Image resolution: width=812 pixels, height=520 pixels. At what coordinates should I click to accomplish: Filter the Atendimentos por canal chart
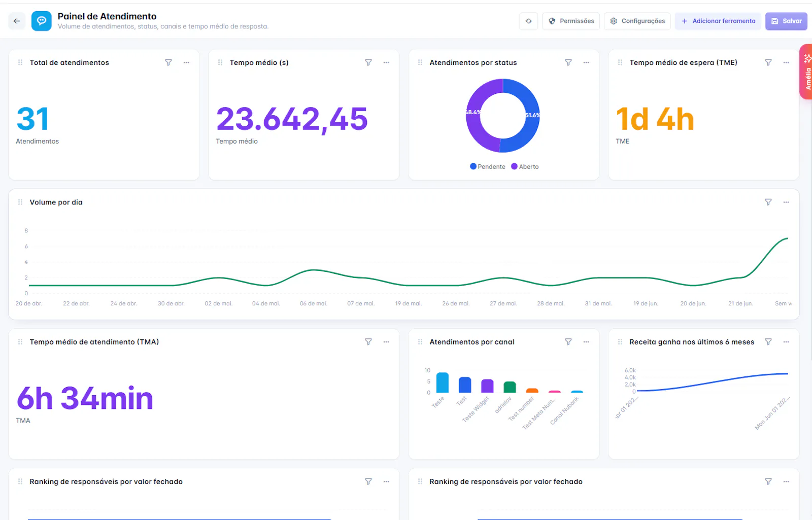pyautogui.click(x=568, y=342)
